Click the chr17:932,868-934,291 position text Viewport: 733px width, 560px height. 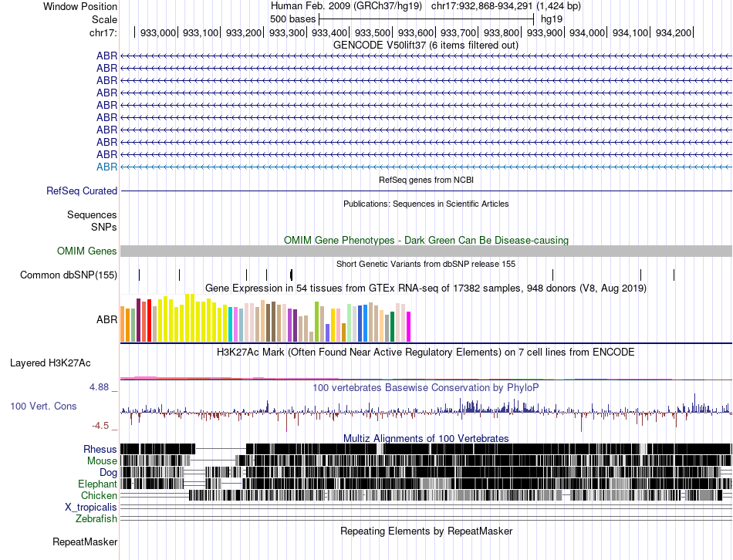tap(506, 6)
